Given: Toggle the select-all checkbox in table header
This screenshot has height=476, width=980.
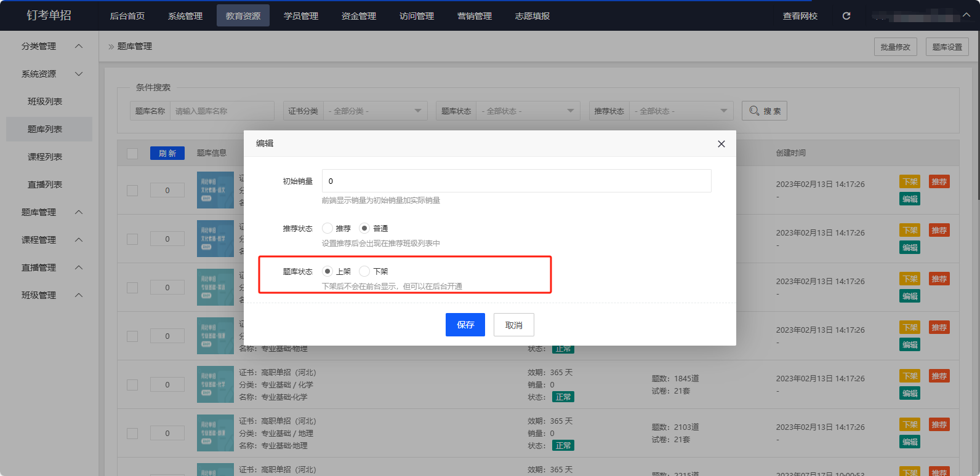Looking at the screenshot, I should click(132, 153).
